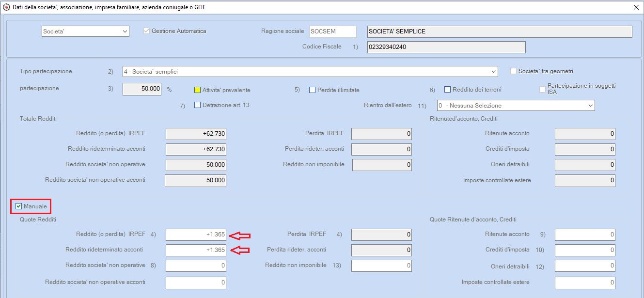Click the Totale Redditi section heading
The height and width of the screenshot is (298, 644).
tap(38, 119)
